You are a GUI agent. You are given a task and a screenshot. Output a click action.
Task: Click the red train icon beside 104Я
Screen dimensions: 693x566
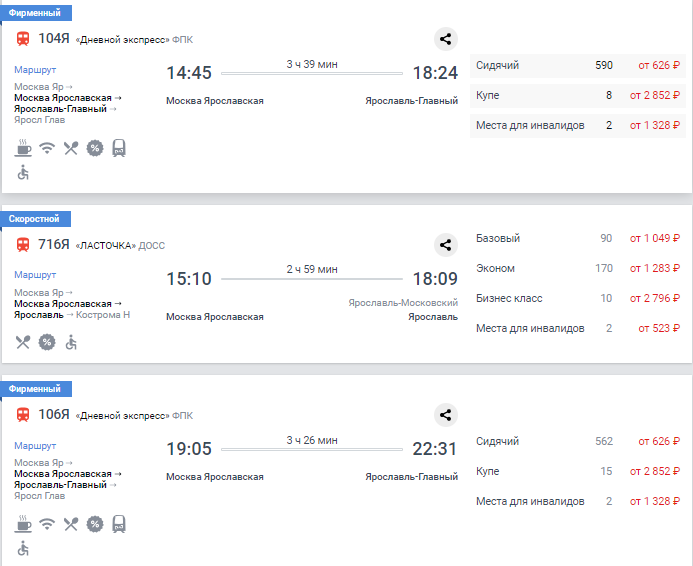23,39
